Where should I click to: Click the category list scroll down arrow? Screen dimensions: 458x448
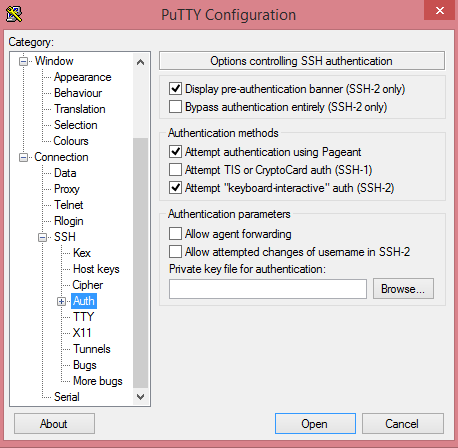pyautogui.click(x=141, y=397)
